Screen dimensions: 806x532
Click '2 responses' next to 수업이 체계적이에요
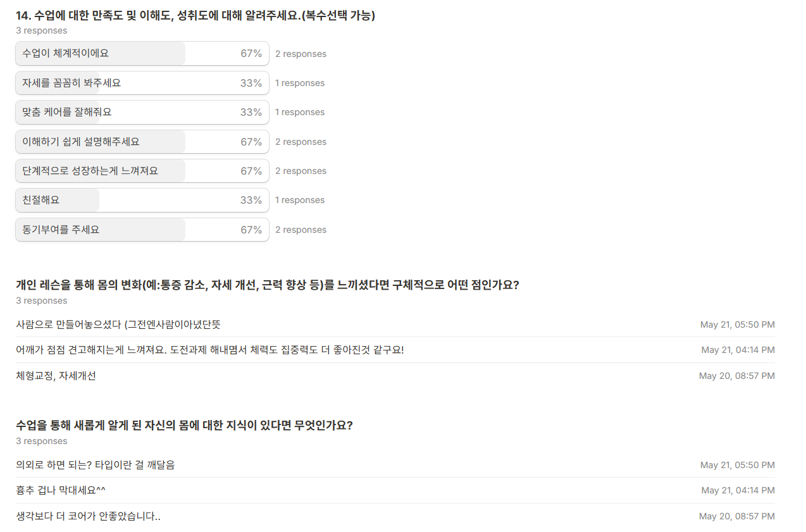(x=301, y=54)
